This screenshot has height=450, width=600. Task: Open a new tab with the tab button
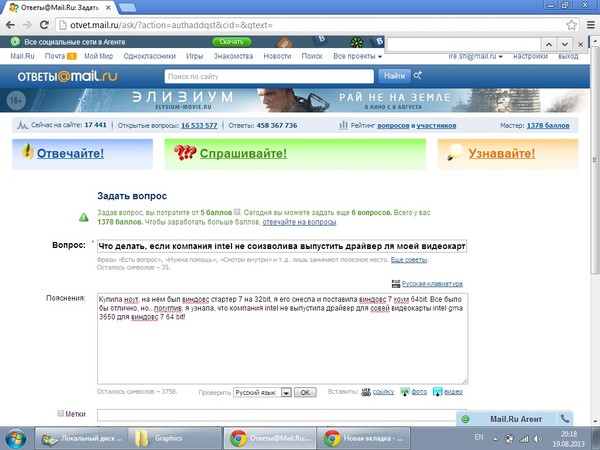tap(127, 7)
